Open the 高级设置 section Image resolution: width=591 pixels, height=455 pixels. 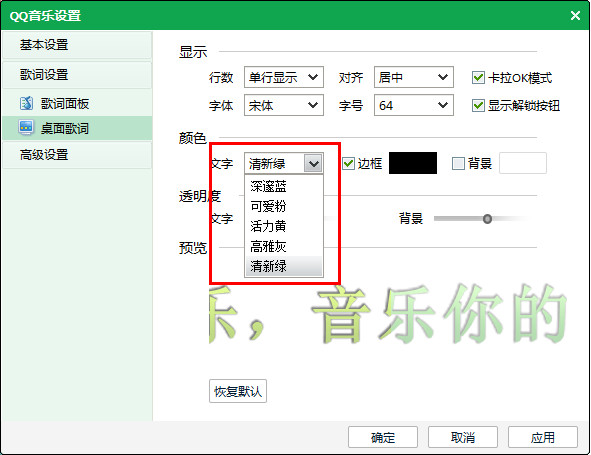point(77,155)
